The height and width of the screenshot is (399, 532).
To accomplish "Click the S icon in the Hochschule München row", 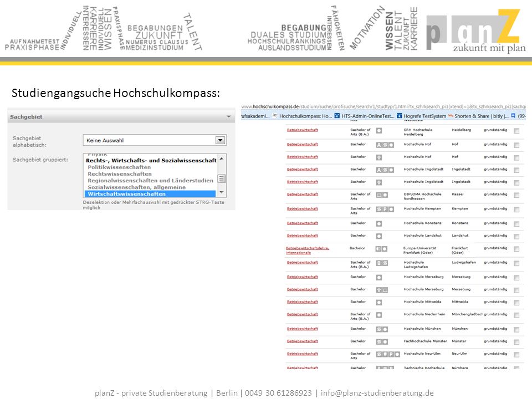I will [379, 329].
